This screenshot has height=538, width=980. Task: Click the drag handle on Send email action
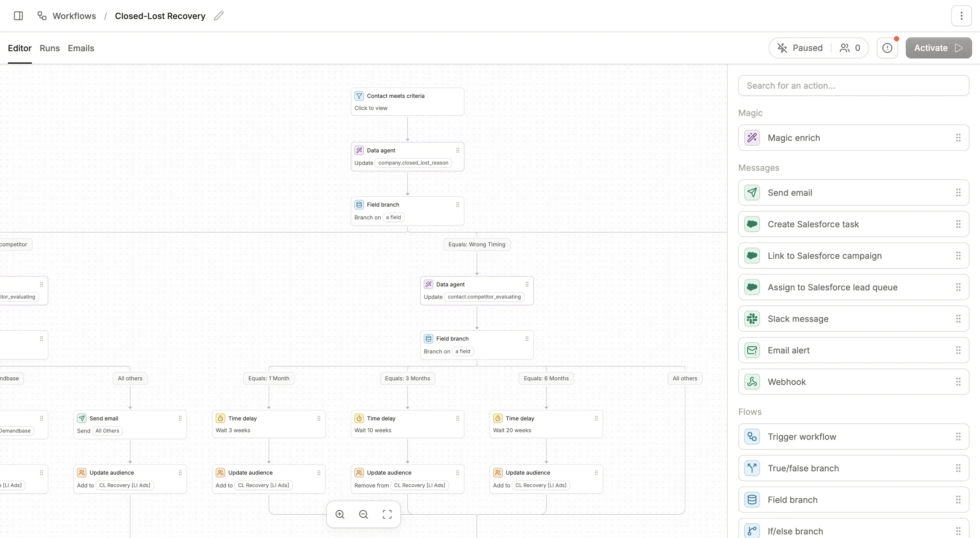tap(958, 192)
